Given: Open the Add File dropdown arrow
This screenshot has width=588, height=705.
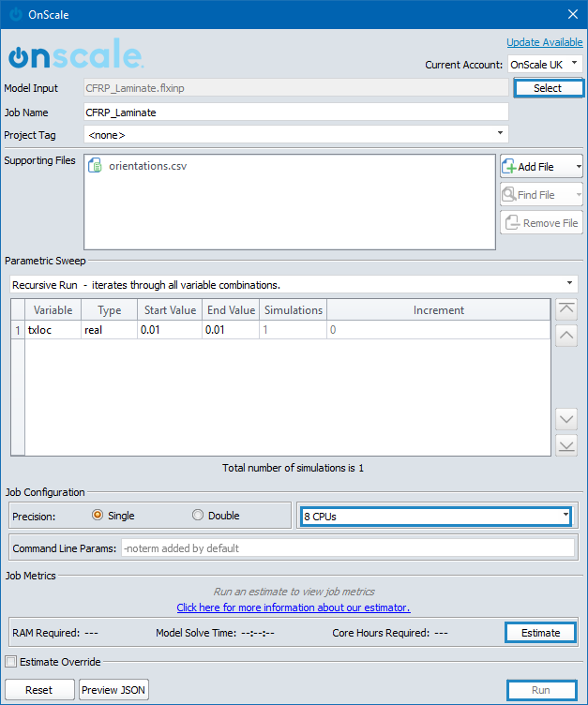Looking at the screenshot, I should pos(579,167).
